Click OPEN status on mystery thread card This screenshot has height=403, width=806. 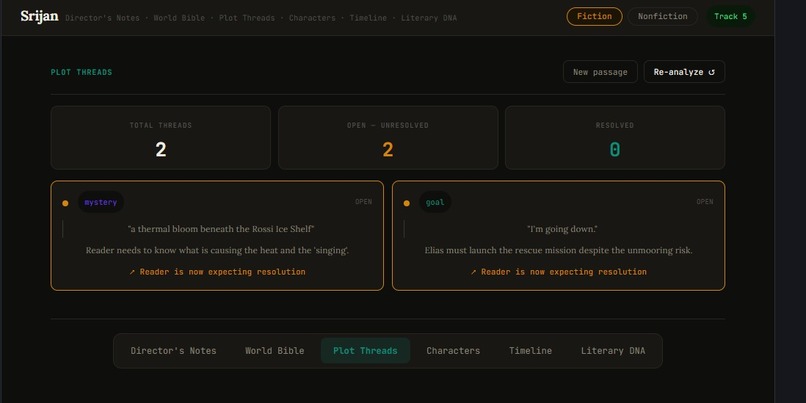(x=363, y=202)
